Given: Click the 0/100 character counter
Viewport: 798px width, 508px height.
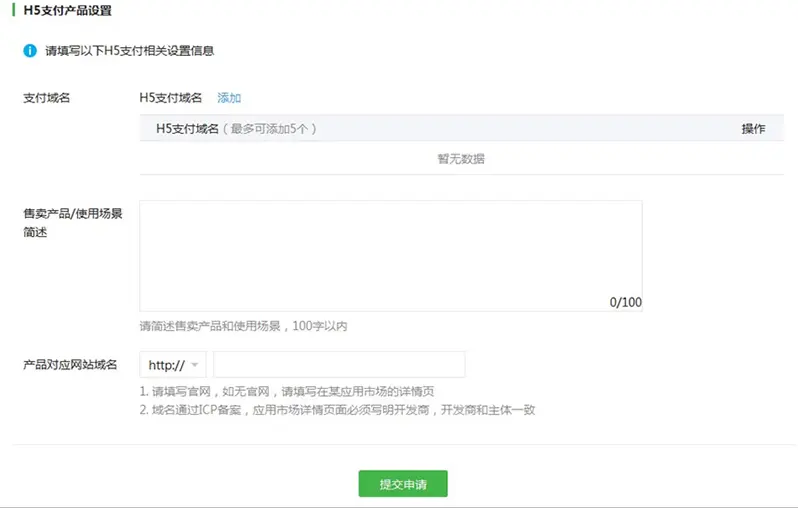Looking at the screenshot, I should [x=625, y=302].
